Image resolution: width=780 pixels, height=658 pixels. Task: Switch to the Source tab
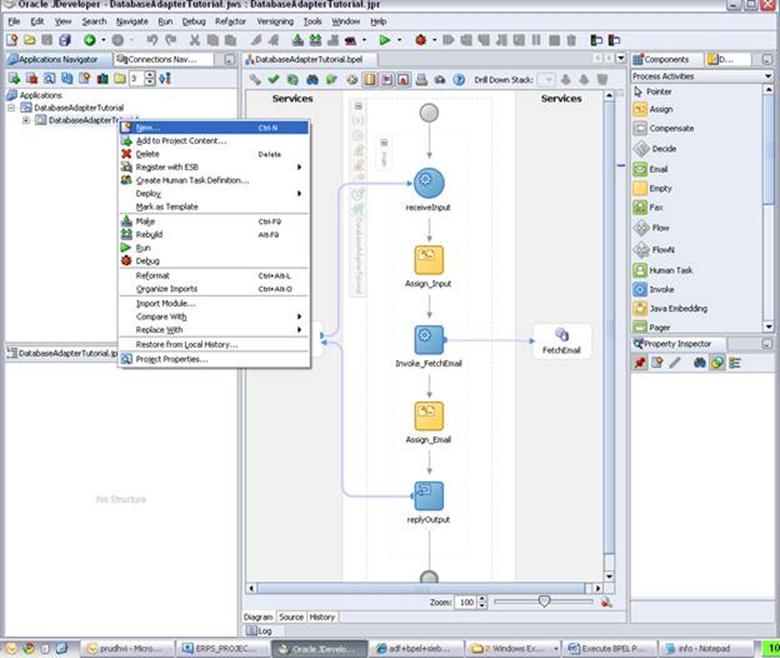point(291,617)
